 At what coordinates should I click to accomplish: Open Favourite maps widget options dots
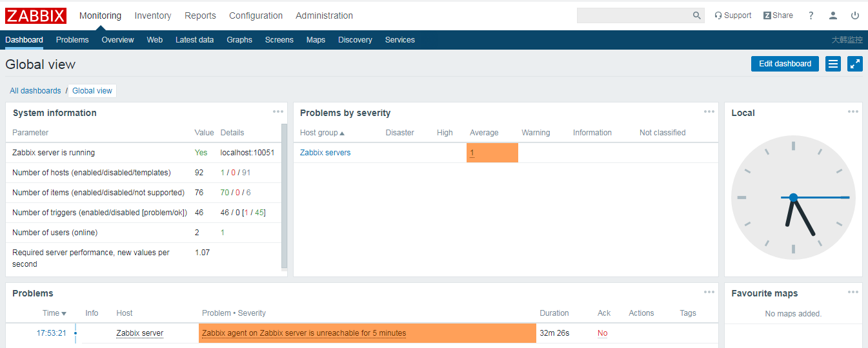[x=853, y=292]
